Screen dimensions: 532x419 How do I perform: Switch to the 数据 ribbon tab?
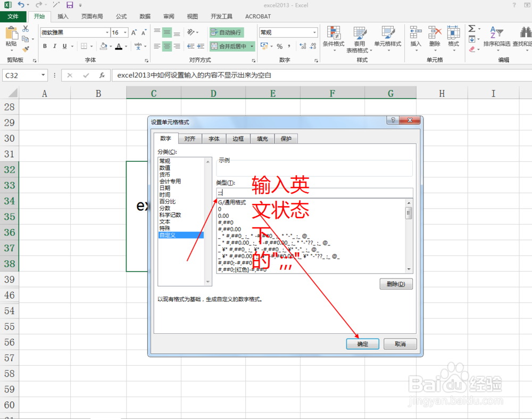[x=145, y=17]
